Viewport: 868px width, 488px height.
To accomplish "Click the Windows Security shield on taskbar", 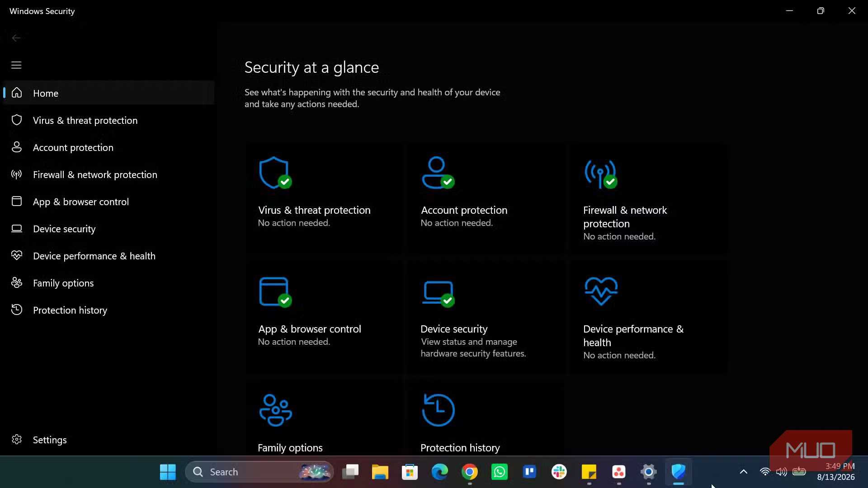I will point(678,472).
